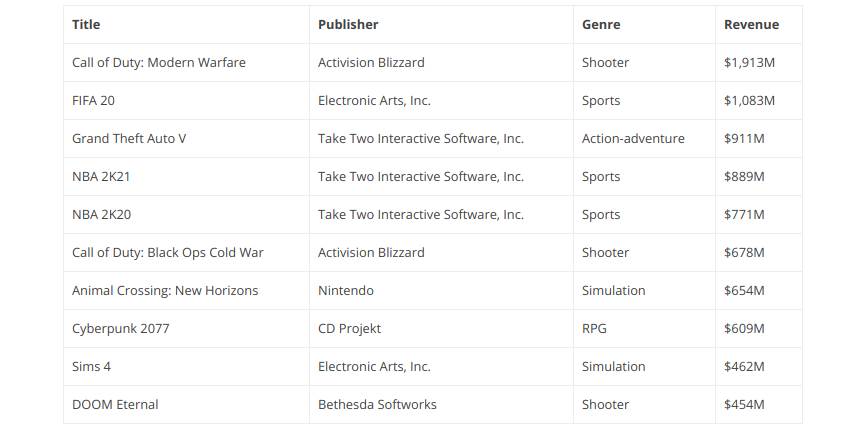Select the Bethesda Softworks publisher cell
The width and height of the screenshot is (845, 437).
tap(377, 404)
